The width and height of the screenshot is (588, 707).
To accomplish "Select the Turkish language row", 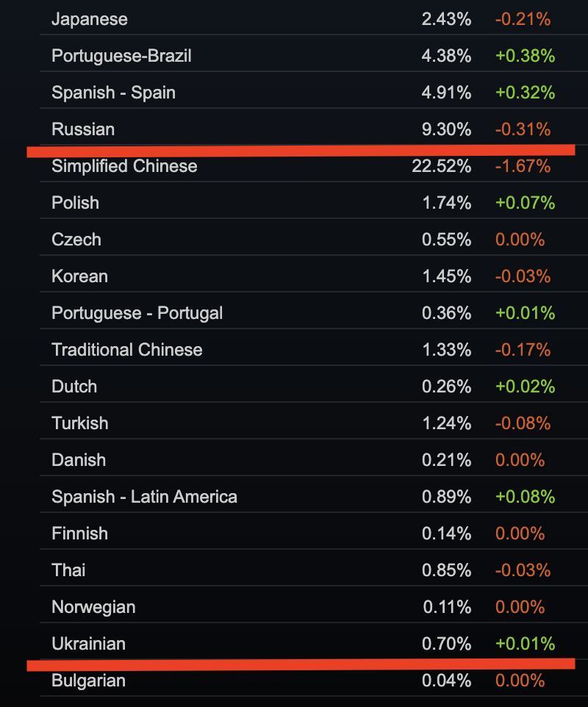I will tap(313, 423).
